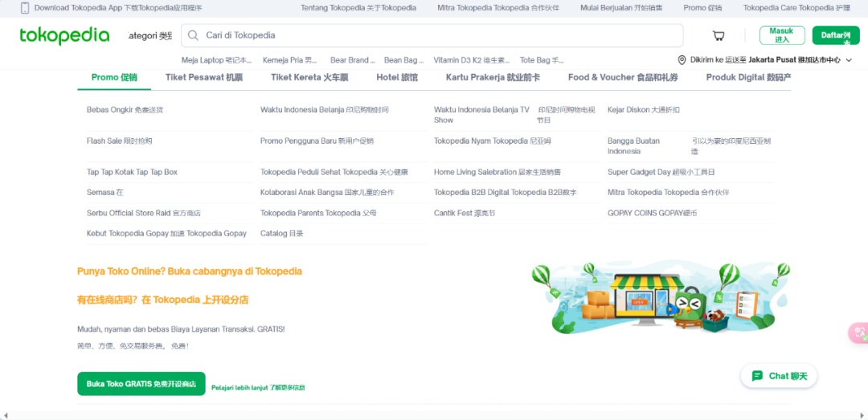The width and height of the screenshot is (868, 420).
Task: Open Tokopedia Care link
Action: pos(796,8)
